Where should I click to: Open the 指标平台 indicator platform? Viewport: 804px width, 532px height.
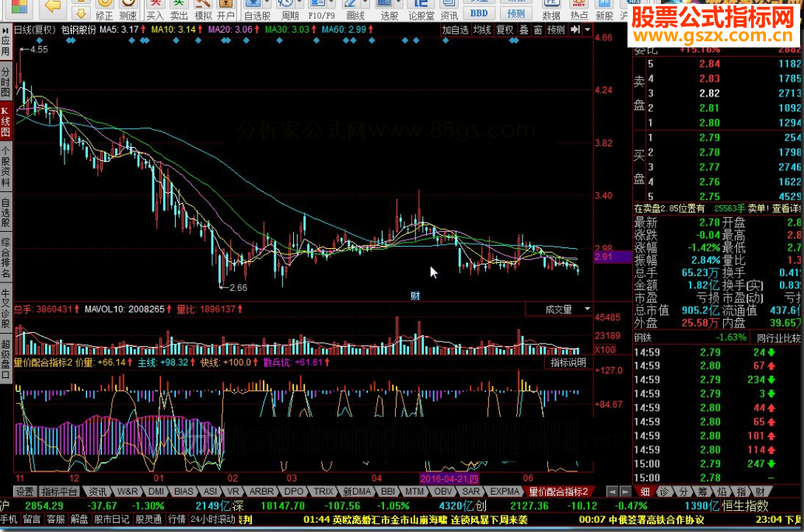(59, 492)
